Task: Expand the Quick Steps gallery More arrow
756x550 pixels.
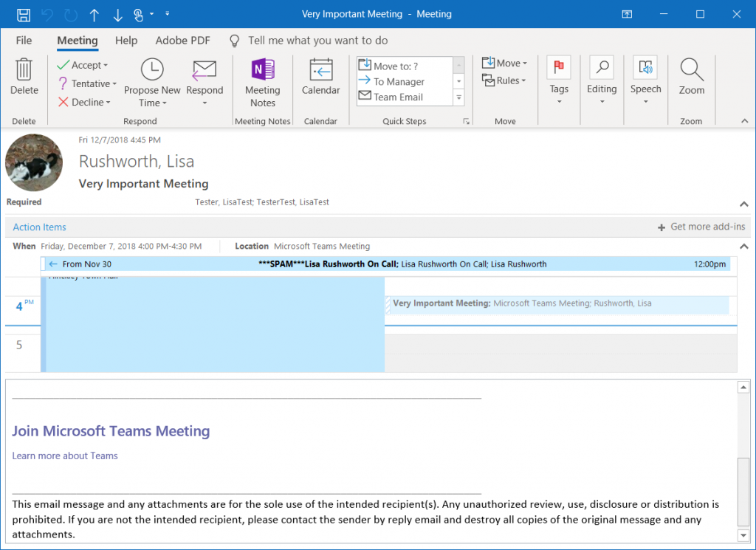Action: coord(459,97)
